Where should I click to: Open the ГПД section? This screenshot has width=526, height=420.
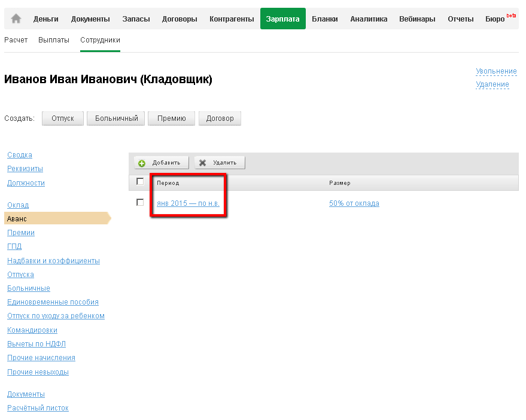tap(14, 246)
